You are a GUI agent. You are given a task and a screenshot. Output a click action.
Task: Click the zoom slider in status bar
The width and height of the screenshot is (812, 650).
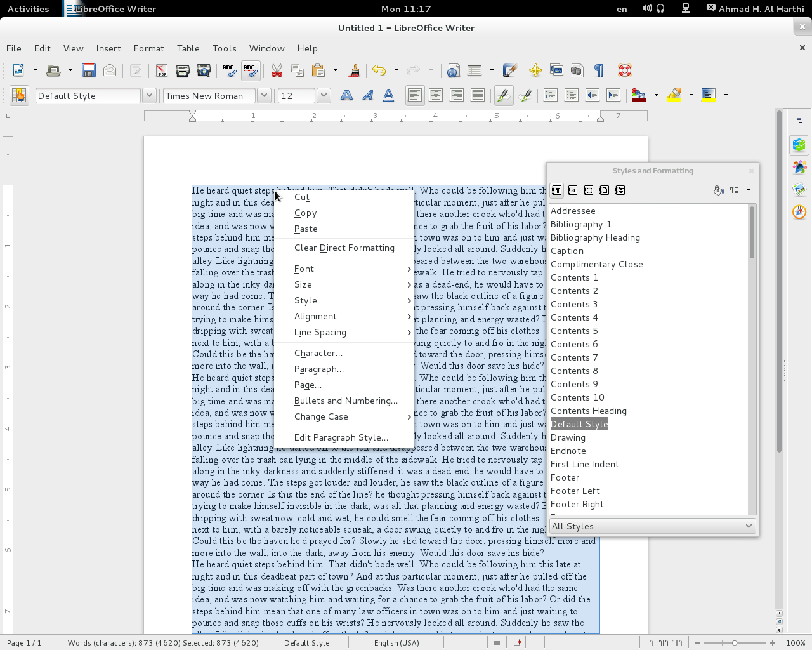735,642
